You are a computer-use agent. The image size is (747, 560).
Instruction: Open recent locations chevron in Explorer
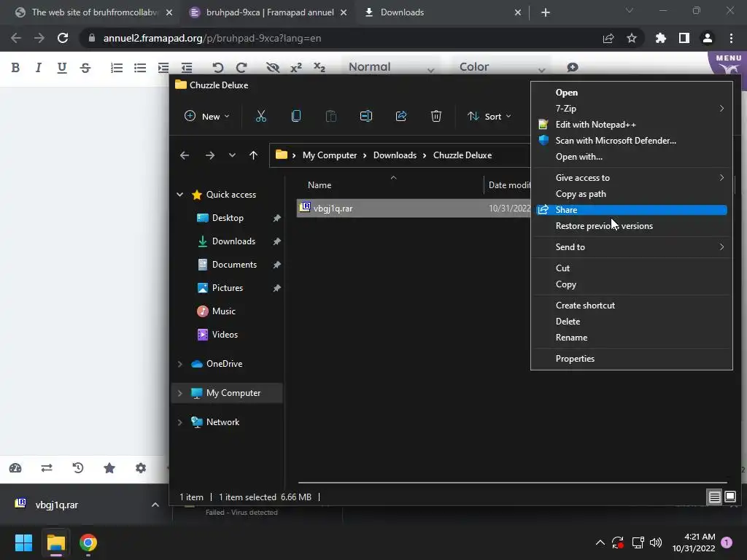tap(232, 155)
